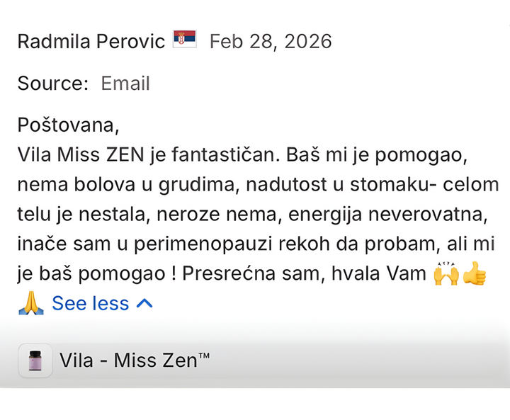
Task: Click the trademark symbol after Miss Zen
Action: [204, 356]
